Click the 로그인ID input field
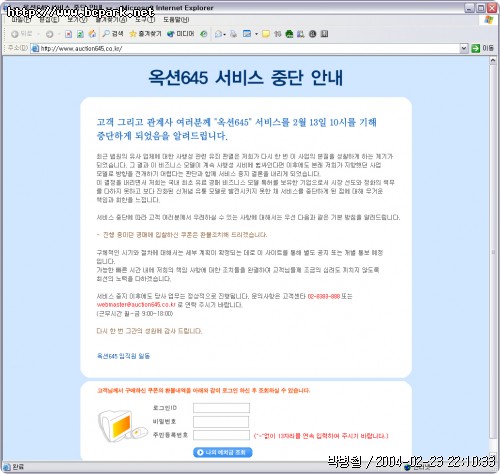This screenshot has width=500, height=474. 221,408
